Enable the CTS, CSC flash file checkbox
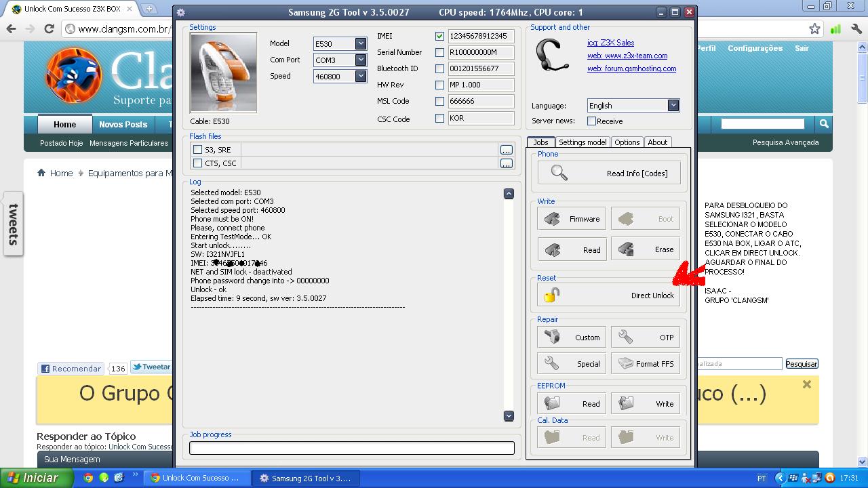This screenshot has height=488, width=868. pyautogui.click(x=197, y=163)
